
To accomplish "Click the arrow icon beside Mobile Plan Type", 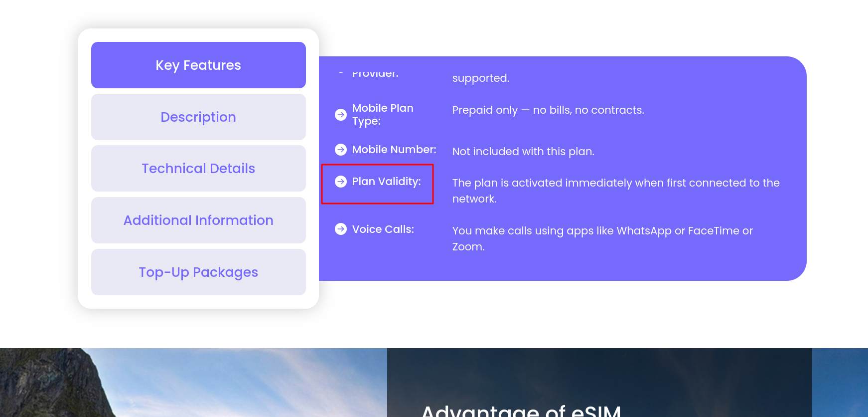I will [x=341, y=115].
